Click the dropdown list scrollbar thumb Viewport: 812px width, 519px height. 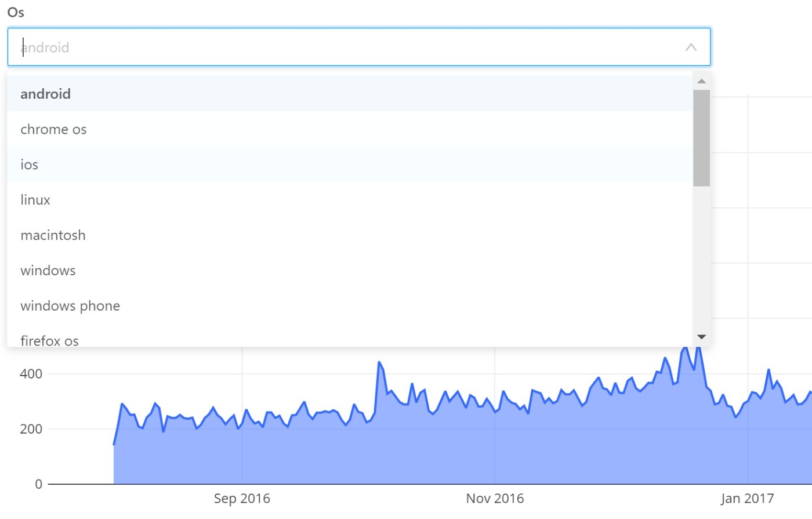coord(701,138)
